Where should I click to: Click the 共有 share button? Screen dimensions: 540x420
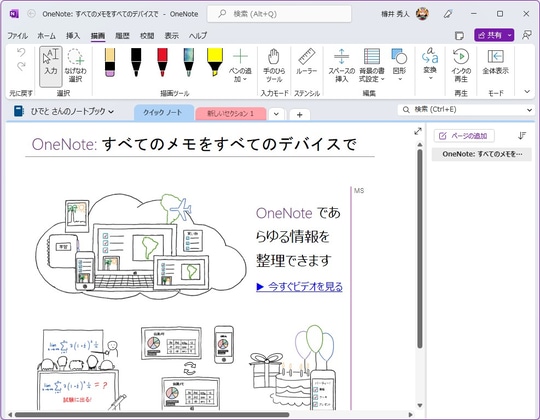pos(489,35)
